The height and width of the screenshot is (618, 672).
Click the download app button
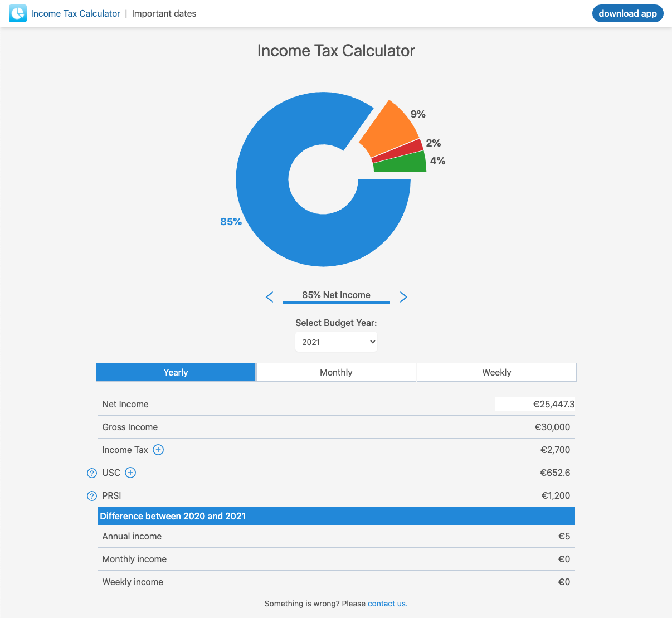pyautogui.click(x=627, y=13)
